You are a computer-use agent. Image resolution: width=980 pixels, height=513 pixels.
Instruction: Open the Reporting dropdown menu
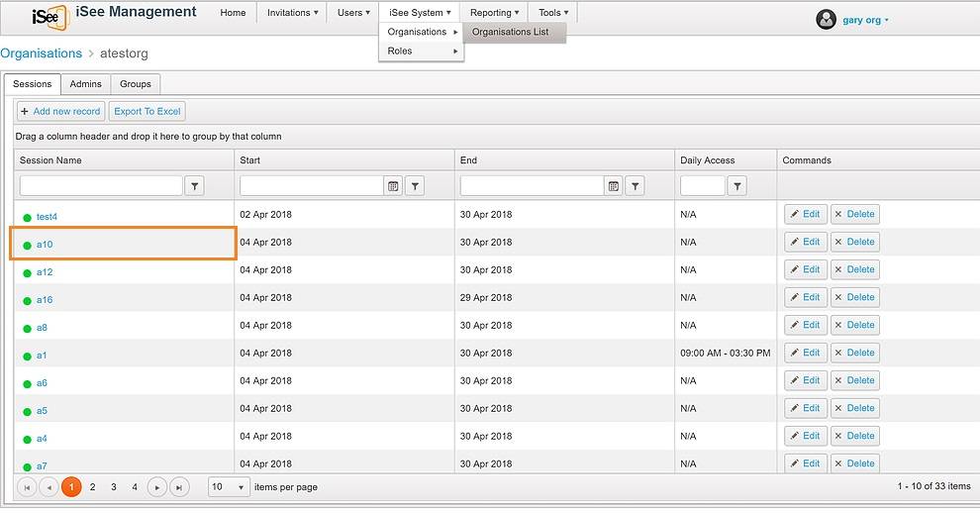point(494,13)
